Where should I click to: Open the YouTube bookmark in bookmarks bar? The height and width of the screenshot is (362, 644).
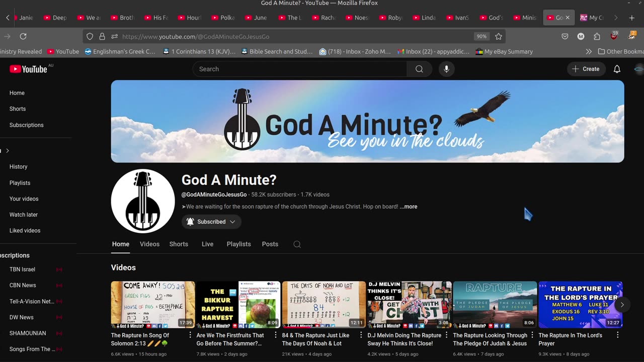[x=63, y=51]
